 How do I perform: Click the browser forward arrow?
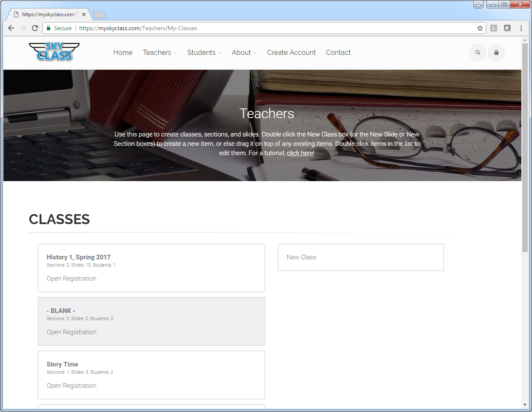click(x=23, y=28)
